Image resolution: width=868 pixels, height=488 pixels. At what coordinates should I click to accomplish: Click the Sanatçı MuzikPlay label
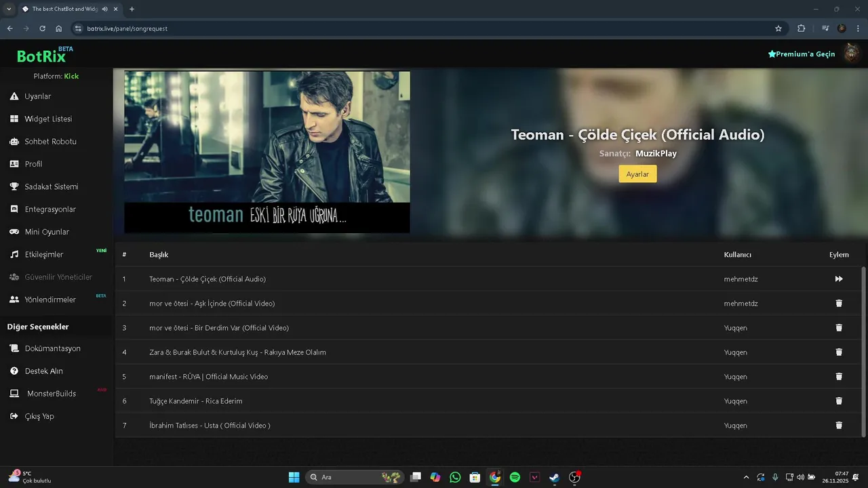click(x=637, y=154)
